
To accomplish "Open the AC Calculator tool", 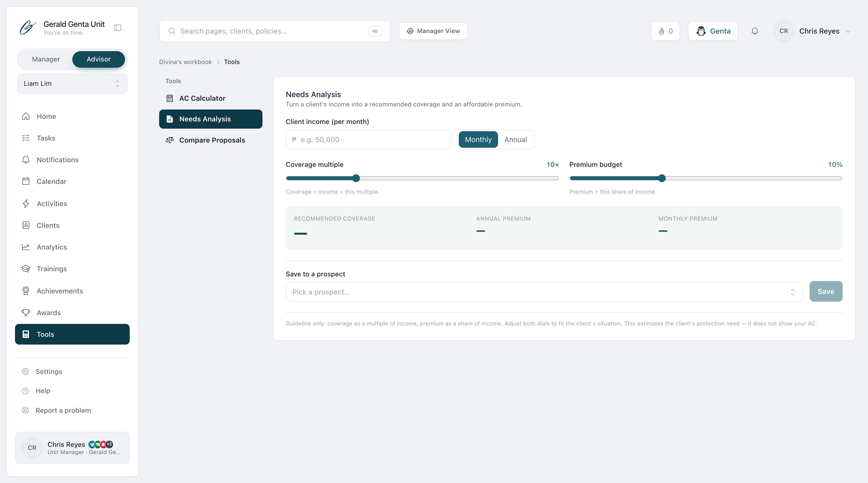I will click(x=211, y=98).
